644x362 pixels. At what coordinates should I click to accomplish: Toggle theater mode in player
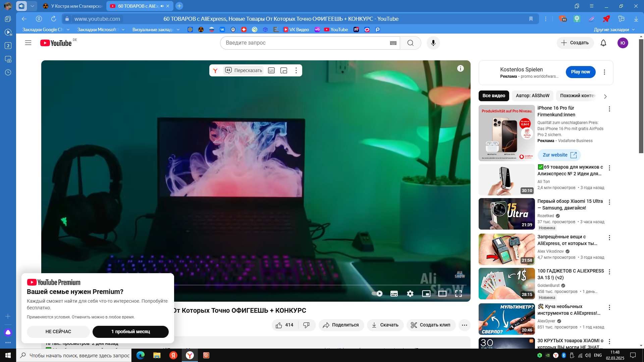(x=442, y=294)
